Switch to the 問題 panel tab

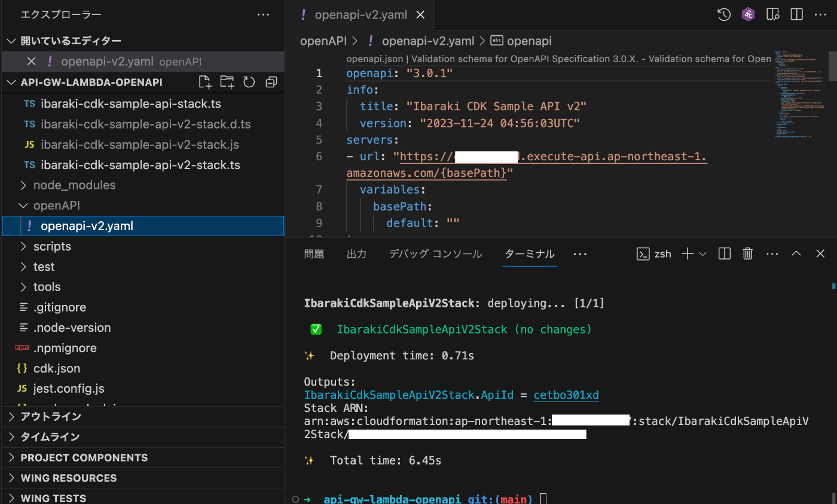pos(314,253)
